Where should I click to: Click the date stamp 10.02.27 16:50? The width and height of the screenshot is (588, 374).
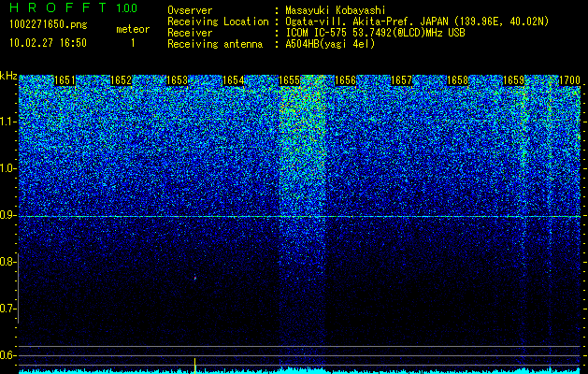point(48,43)
